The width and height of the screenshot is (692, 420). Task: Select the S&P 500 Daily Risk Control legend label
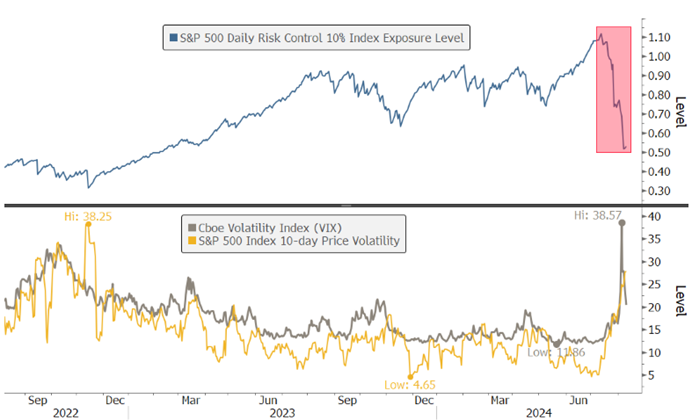[x=322, y=38]
